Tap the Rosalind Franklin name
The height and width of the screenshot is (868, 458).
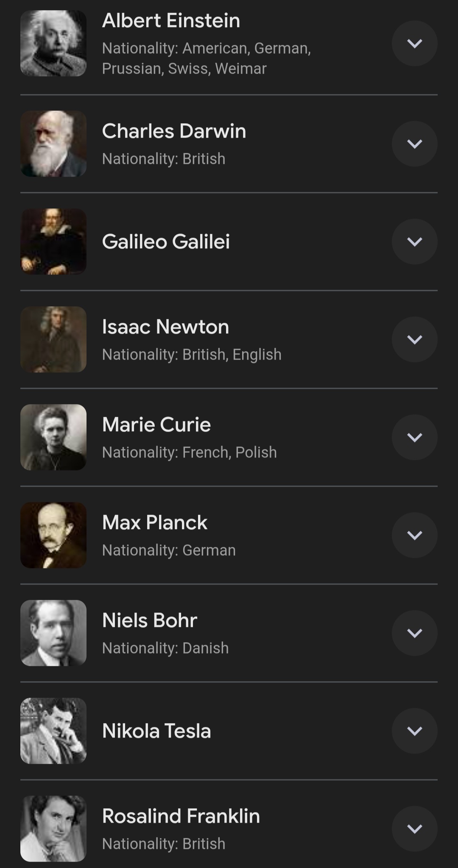pyautogui.click(x=181, y=816)
